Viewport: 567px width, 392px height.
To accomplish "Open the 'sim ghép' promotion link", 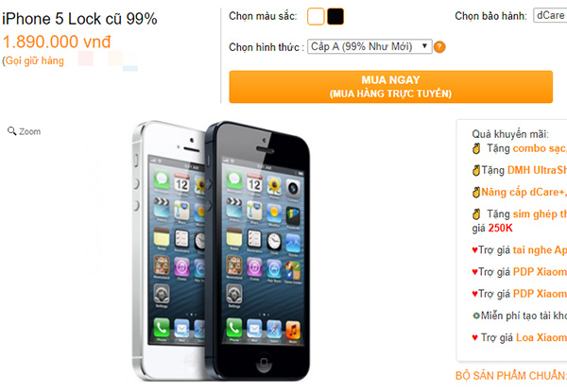I will 540,214.
